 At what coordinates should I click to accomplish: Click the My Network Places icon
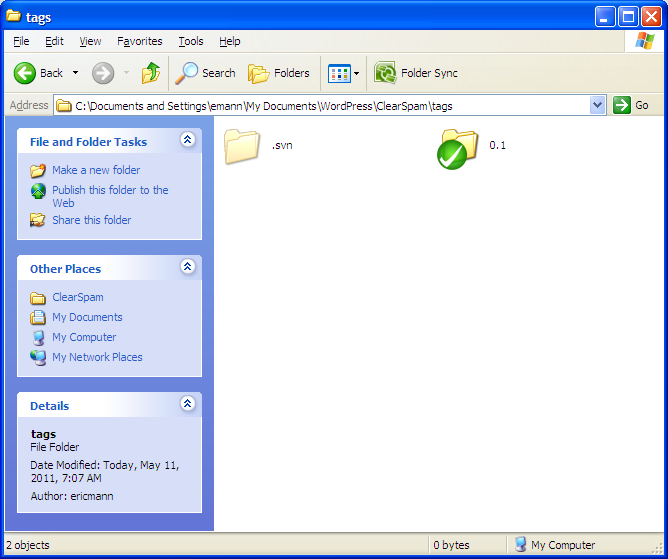click(x=38, y=357)
